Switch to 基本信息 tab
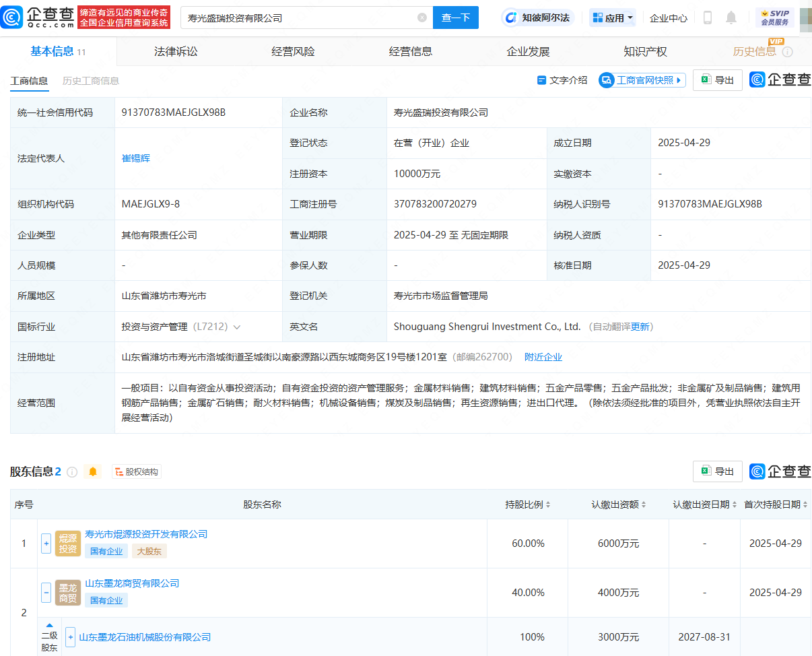The height and width of the screenshot is (656, 812). (58, 51)
